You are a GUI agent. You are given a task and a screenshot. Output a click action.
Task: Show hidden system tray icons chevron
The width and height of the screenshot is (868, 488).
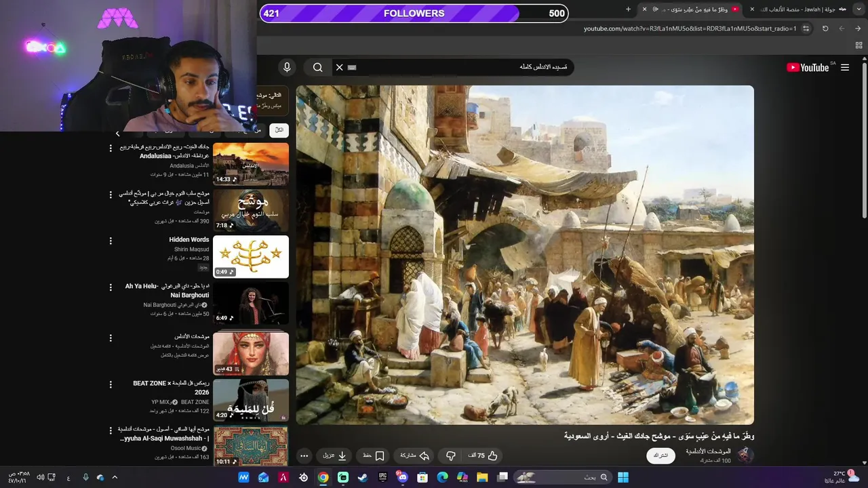pyautogui.click(x=115, y=477)
